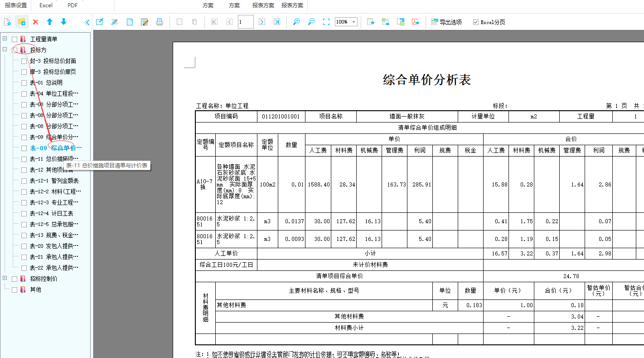Collapse the 投标方 tree node
Image resolution: width=644 pixels, height=358 pixels.
tap(5, 50)
